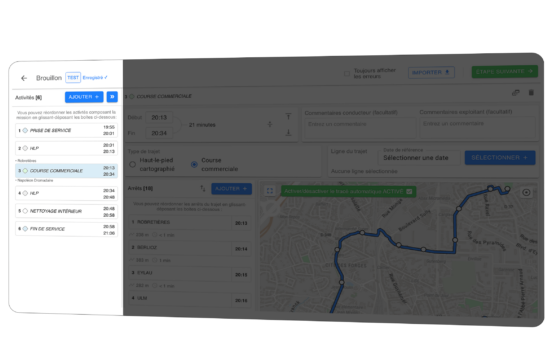Click the SÉLECTIONNER + line button

pos(500,158)
